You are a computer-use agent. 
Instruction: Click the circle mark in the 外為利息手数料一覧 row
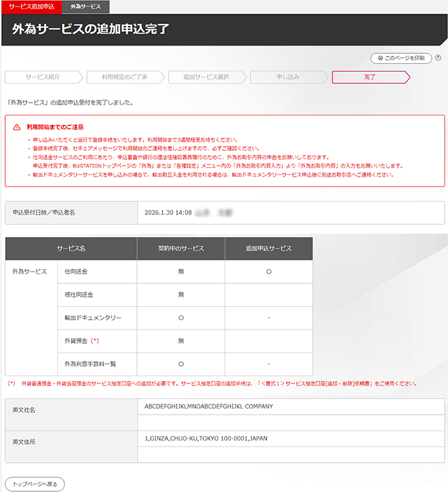coord(181,364)
